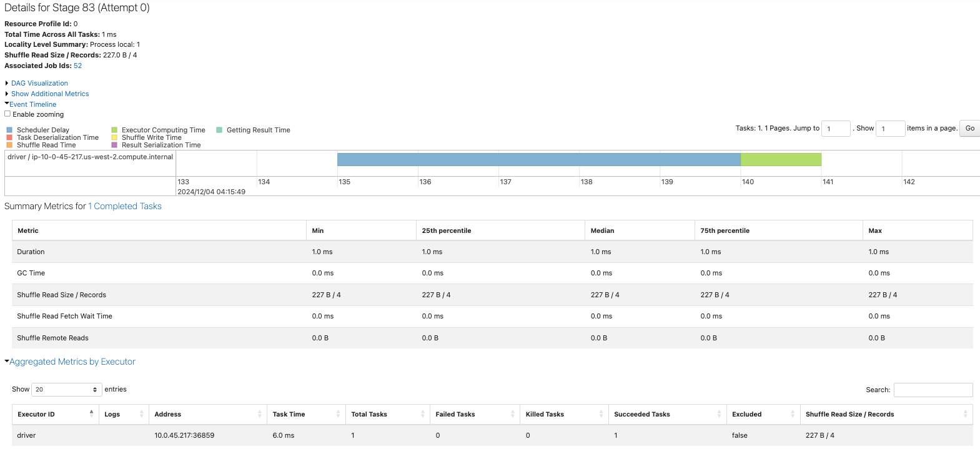The image size is (980, 449).
Task: Sort by Excluded column
Action: (763, 414)
